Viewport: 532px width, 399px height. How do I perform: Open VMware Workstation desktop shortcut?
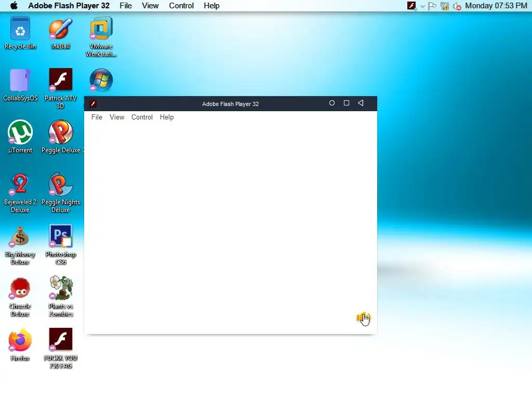101,37
